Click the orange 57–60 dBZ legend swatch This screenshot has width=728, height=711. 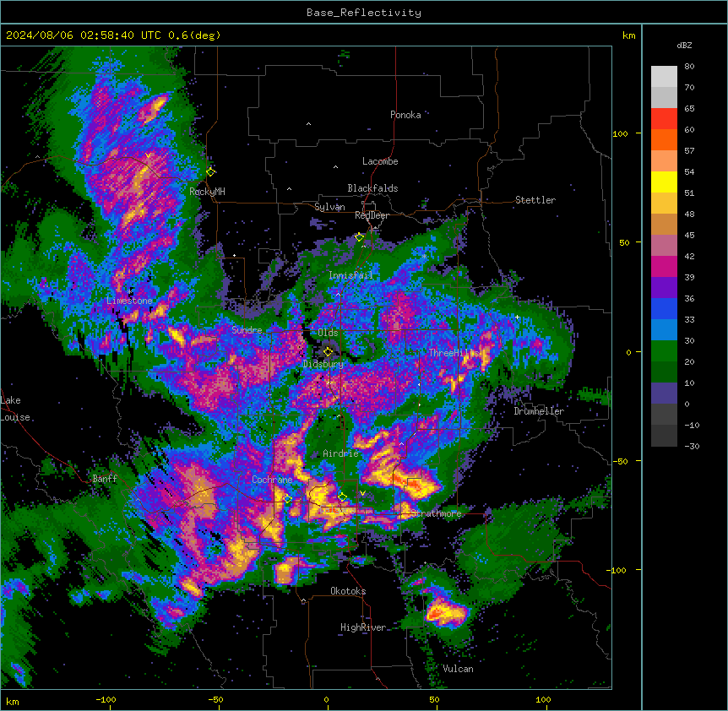(664, 140)
